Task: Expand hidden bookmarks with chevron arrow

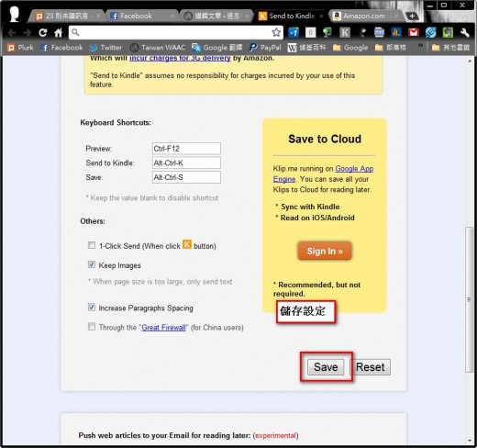Action: click(x=420, y=45)
